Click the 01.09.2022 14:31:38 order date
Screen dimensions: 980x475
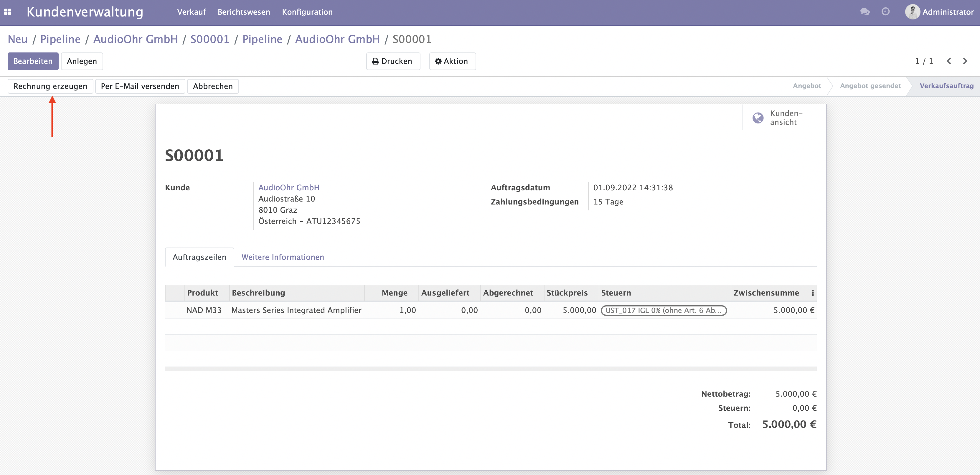(633, 187)
